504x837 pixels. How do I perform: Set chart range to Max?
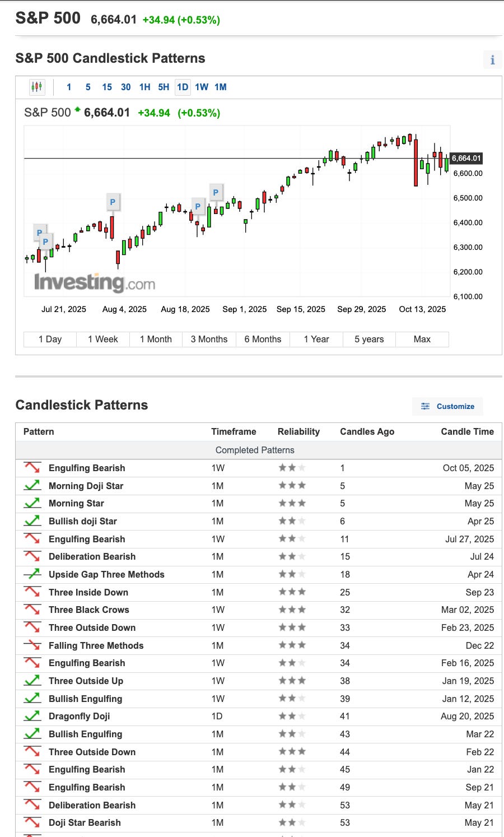pos(422,340)
